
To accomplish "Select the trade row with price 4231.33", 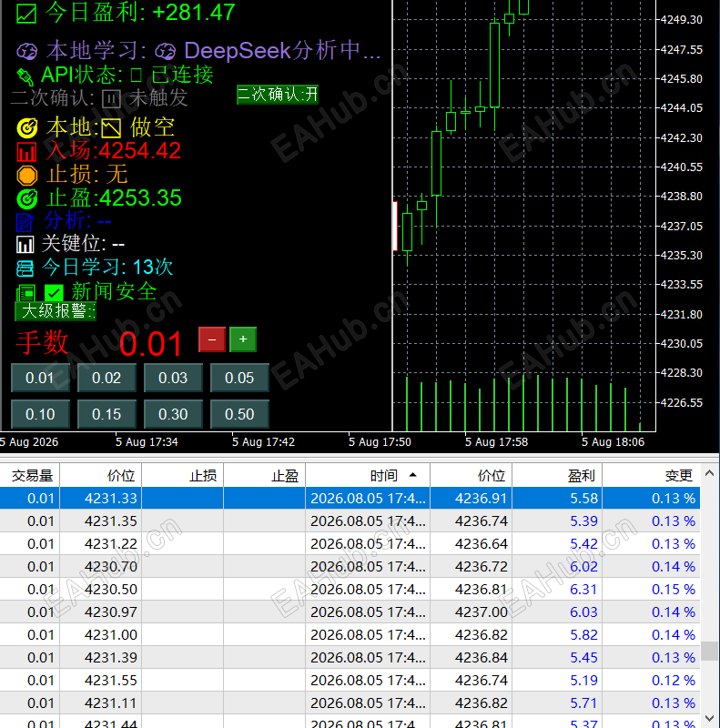I will click(x=350, y=499).
